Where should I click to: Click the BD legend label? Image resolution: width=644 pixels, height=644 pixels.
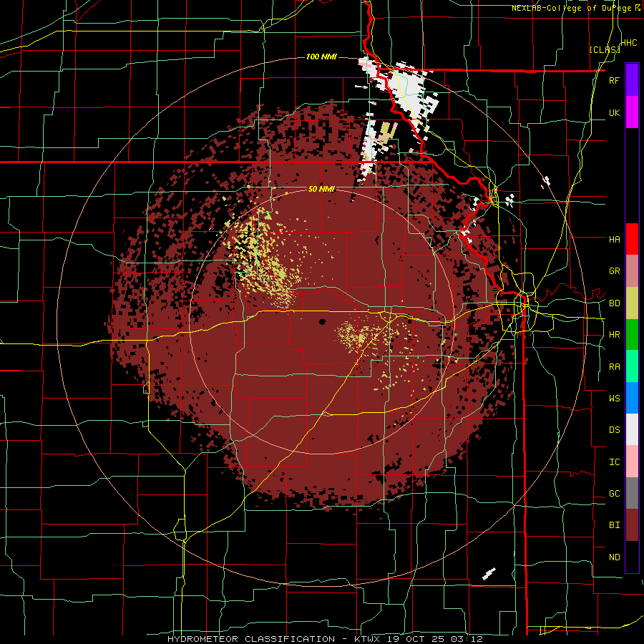point(614,303)
